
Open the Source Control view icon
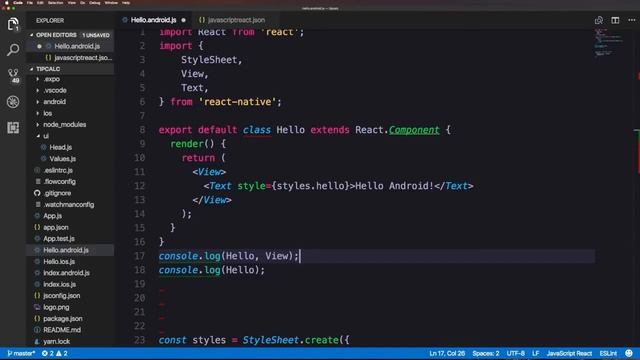click(13, 76)
